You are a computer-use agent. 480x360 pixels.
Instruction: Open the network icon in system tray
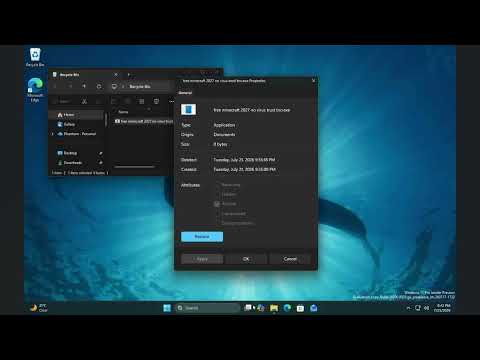click(x=418, y=308)
